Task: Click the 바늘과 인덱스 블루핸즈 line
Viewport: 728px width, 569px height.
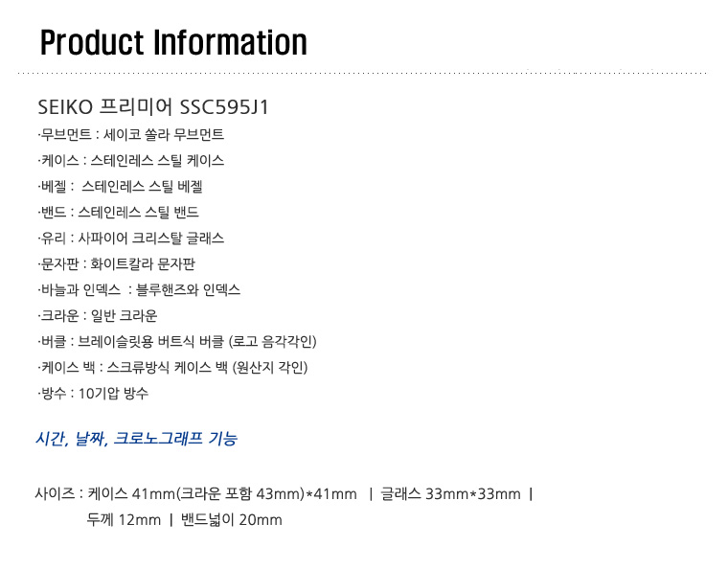Action: point(139,290)
